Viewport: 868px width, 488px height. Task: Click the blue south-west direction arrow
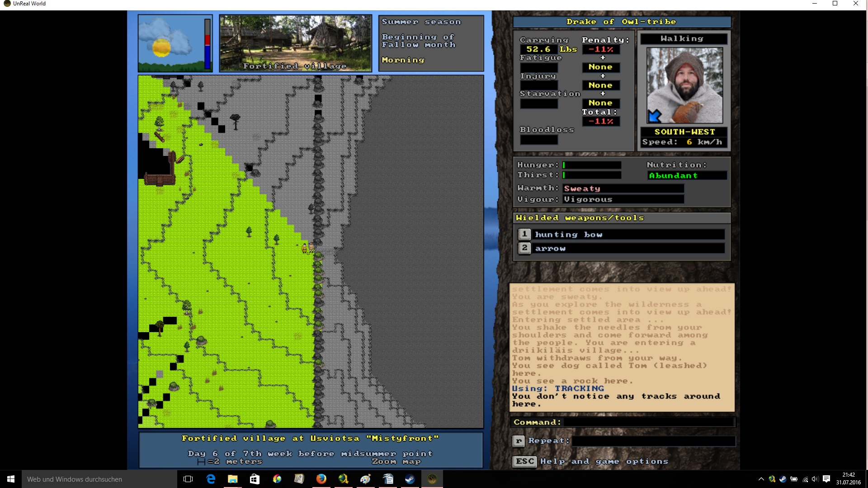pyautogui.click(x=655, y=116)
